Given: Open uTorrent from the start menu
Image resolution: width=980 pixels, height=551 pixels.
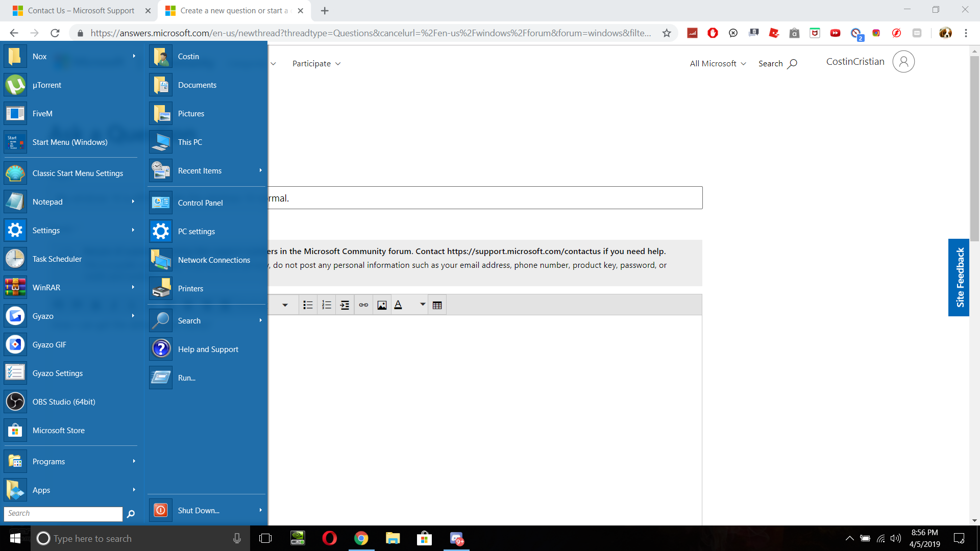Looking at the screenshot, I should [71, 85].
